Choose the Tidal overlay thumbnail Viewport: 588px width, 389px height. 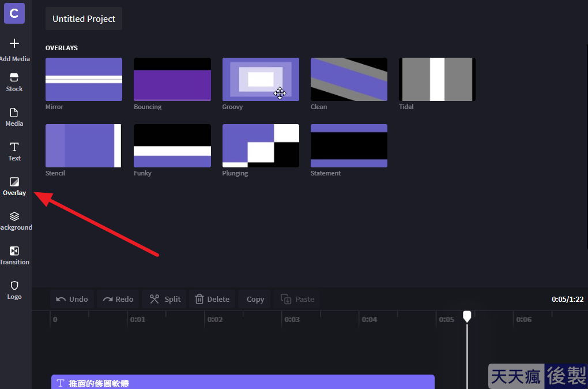pyautogui.click(x=437, y=79)
